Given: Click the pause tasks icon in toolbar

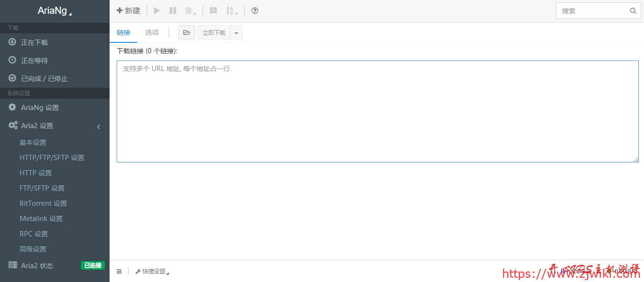Looking at the screenshot, I should 173,10.
